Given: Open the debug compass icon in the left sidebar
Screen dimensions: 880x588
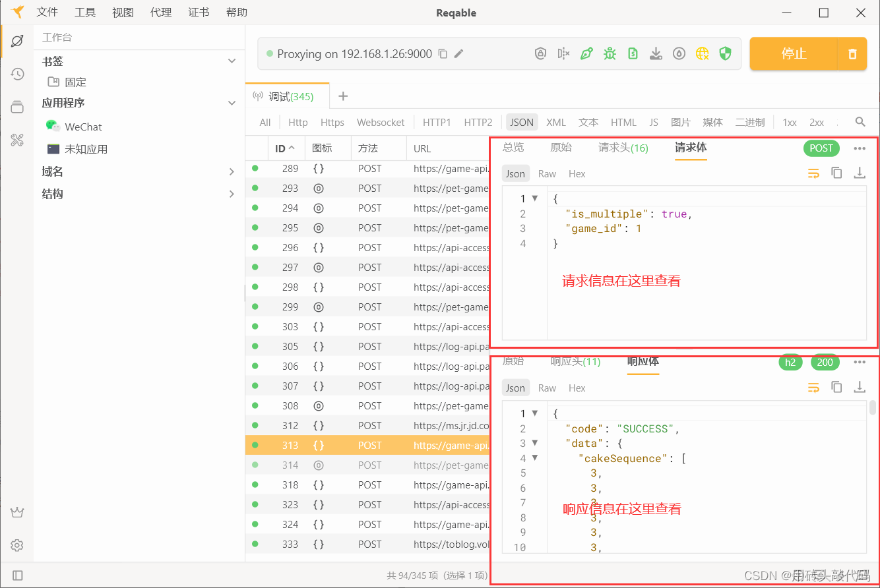Looking at the screenshot, I should click(x=17, y=41).
